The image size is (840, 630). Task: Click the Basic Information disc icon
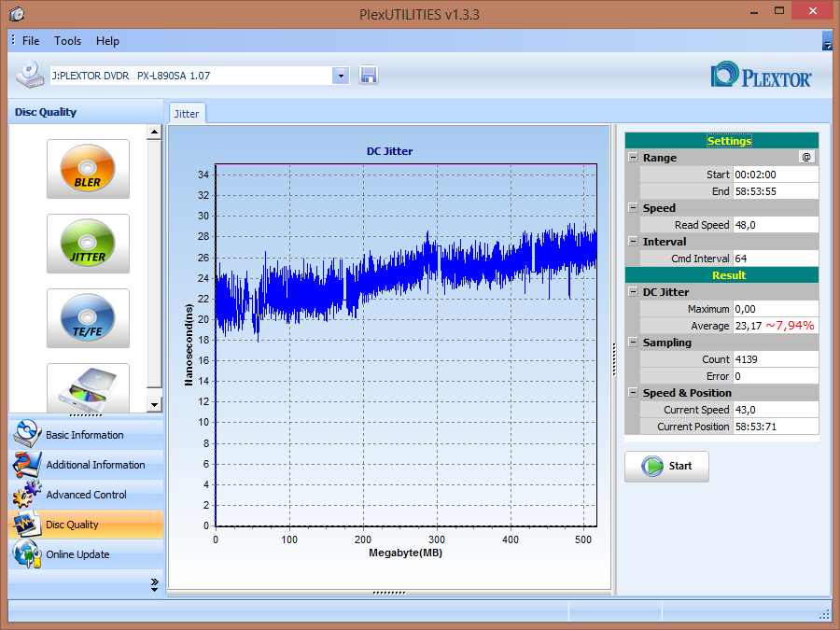tap(27, 434)
